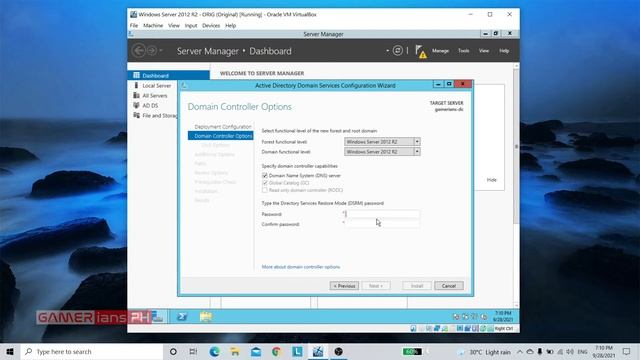640x360 pixels.
Task: Open Server Manager Help menu
Action: point(504,51)
